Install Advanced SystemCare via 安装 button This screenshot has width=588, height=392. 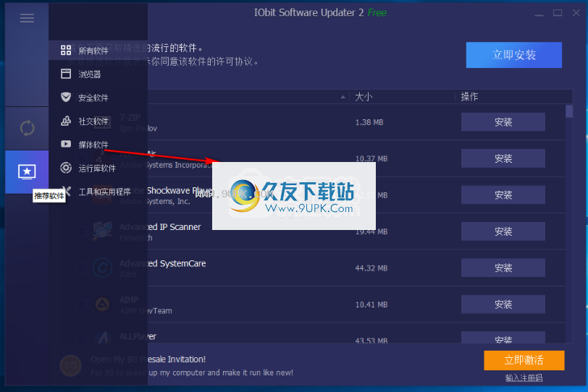coord(503,268)
